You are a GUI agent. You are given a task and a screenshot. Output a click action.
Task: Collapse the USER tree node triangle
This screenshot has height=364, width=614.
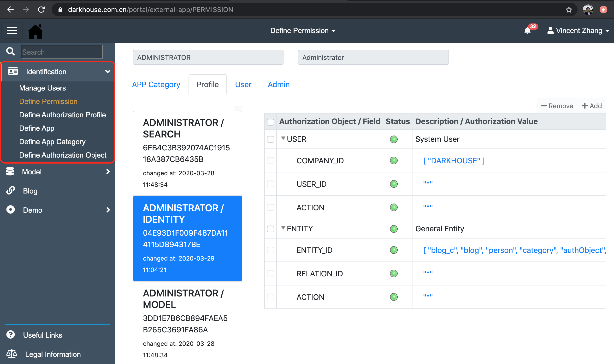click(283, 138)
